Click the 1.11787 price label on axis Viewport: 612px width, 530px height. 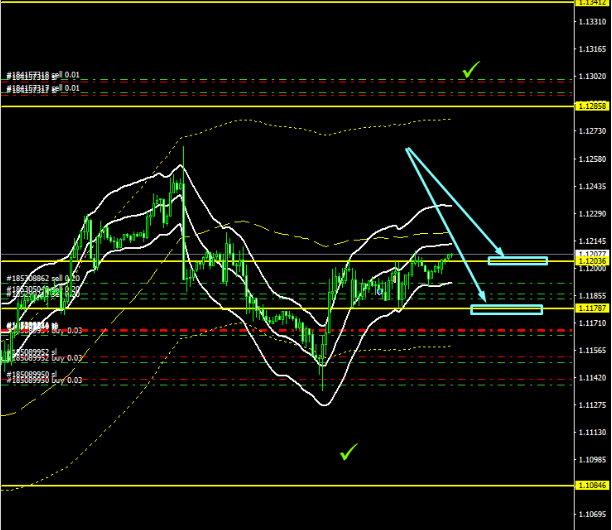[x=591, y=309]
